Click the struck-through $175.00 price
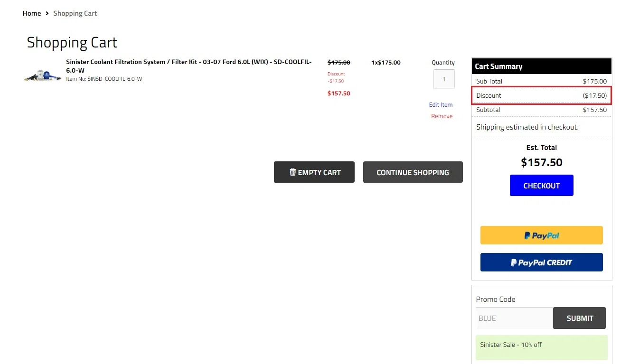The height and width of the screenshot is (364, 630). [339, 62]
